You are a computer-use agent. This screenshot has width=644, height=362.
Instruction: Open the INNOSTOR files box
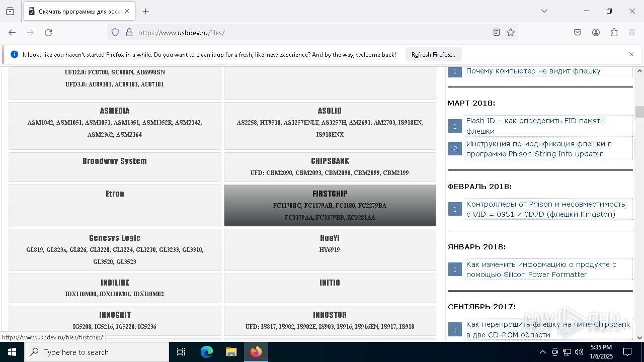pos(330,321)
